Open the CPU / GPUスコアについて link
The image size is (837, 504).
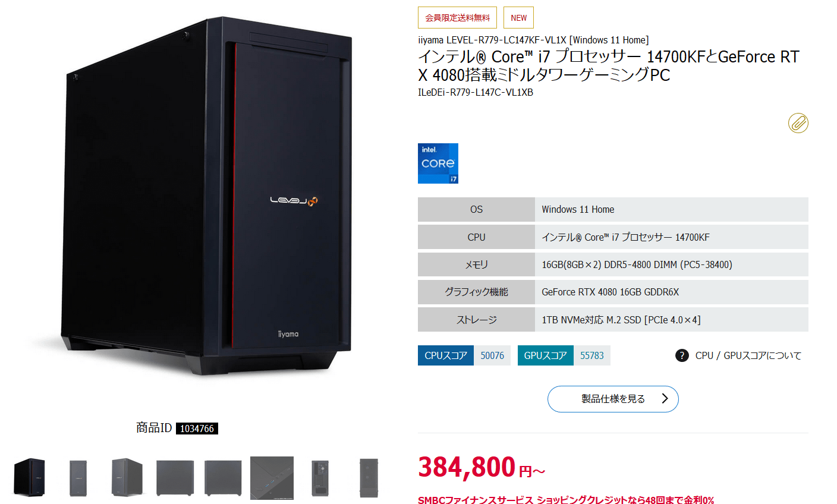click(748, 355)
